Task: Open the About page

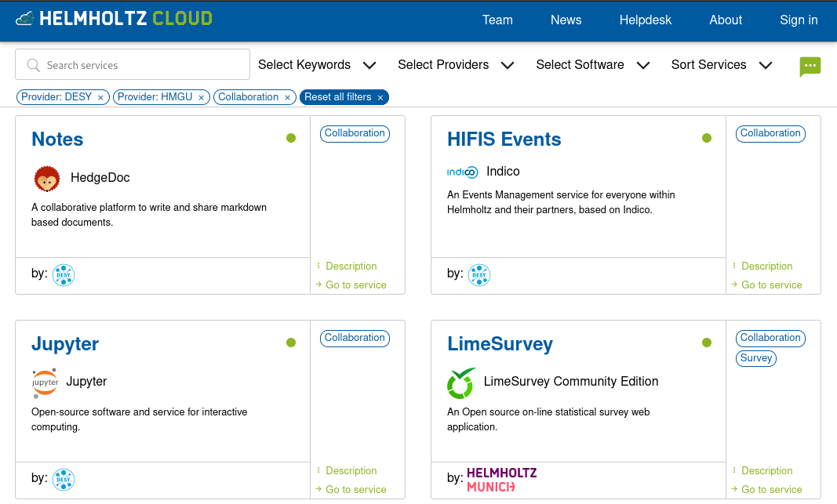Action: (726, 20)
